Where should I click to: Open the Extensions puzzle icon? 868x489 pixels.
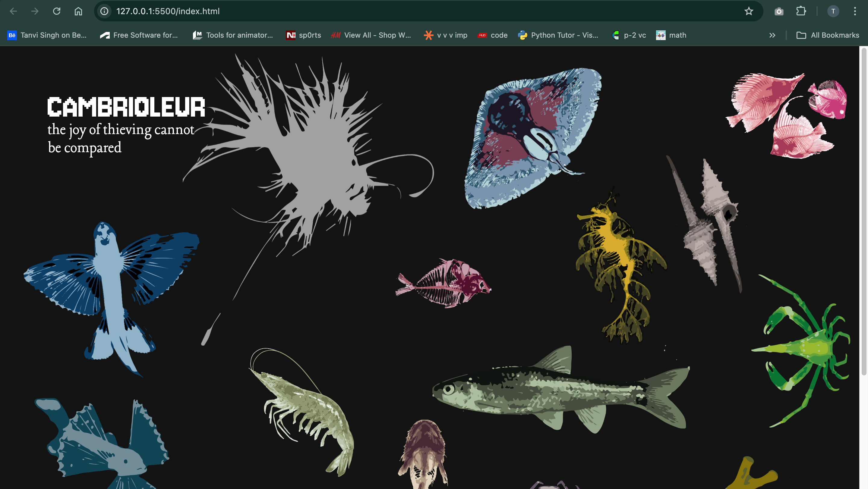(x=801, y=11)
